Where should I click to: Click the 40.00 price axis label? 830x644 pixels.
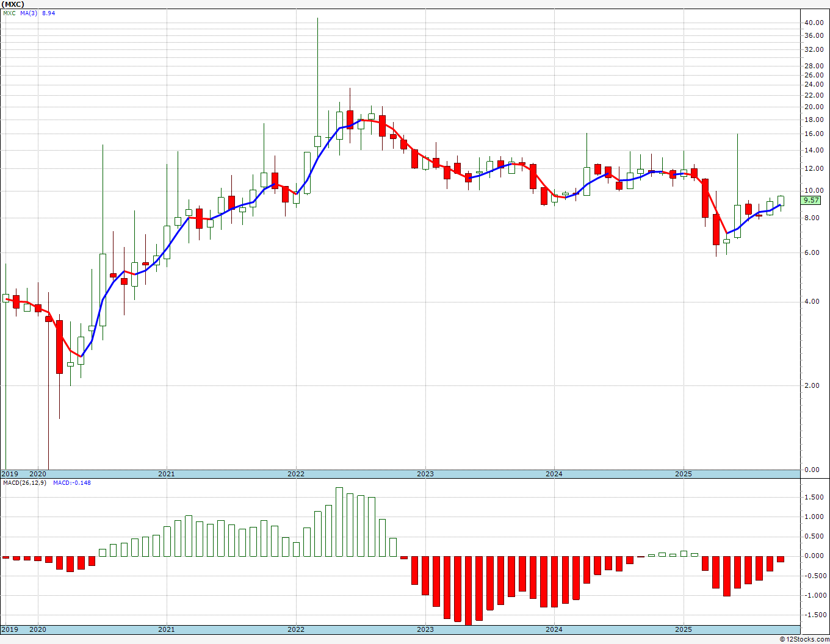[x=814, y=23]
